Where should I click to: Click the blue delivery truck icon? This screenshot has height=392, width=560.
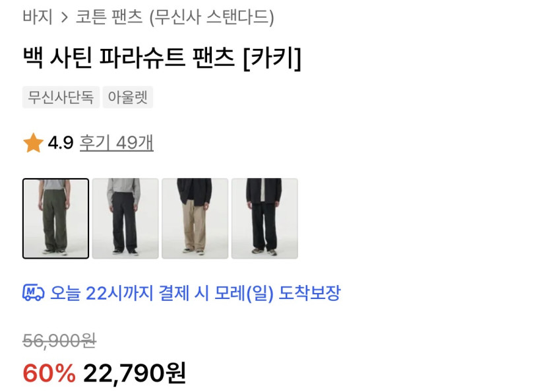[33, 292]
